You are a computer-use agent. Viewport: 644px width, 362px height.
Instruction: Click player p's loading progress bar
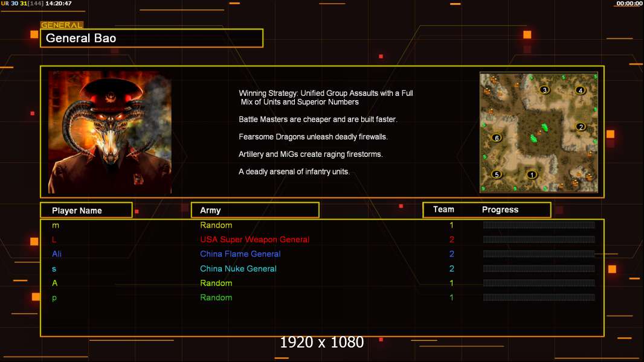click(539, 297)
